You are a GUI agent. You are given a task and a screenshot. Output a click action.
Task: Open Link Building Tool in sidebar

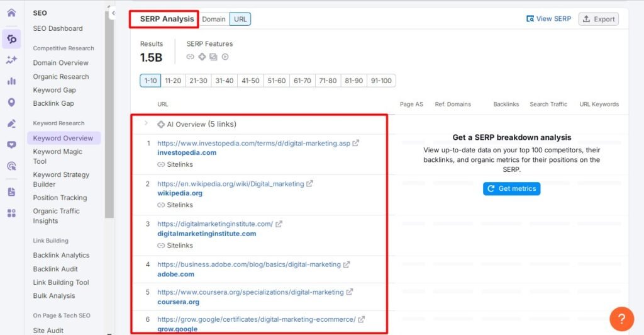click(x=61, y=282)
